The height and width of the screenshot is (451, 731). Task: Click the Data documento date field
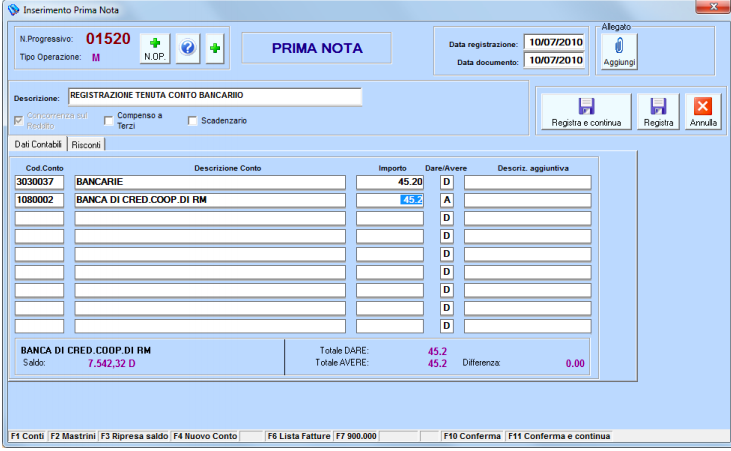point(555,60)
